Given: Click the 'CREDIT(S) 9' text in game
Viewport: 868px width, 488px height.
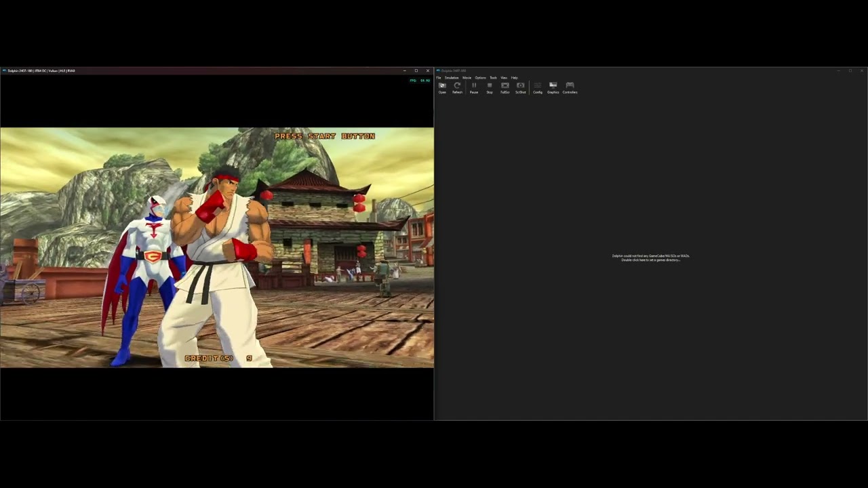Looking at the screenshot, I should (218, 358).
